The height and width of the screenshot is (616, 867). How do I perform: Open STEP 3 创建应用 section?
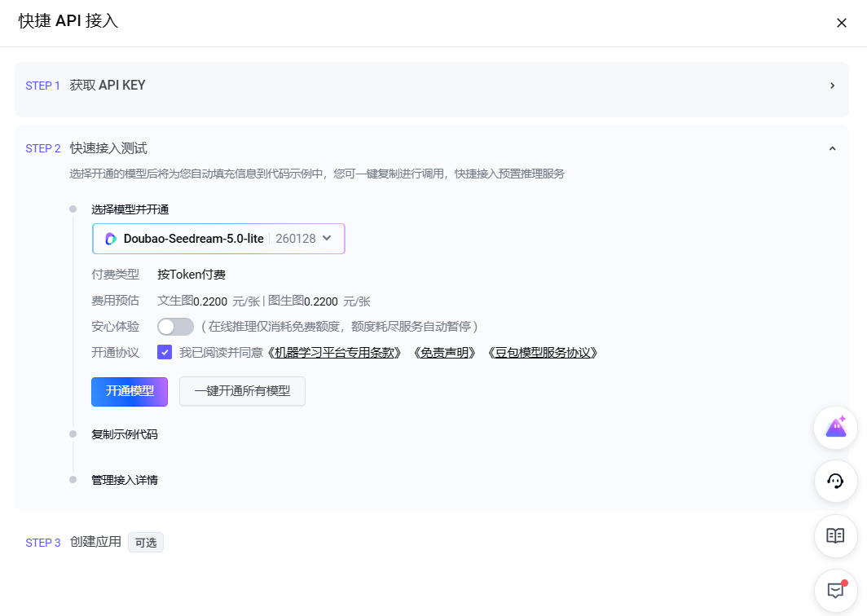click(95, 542)
